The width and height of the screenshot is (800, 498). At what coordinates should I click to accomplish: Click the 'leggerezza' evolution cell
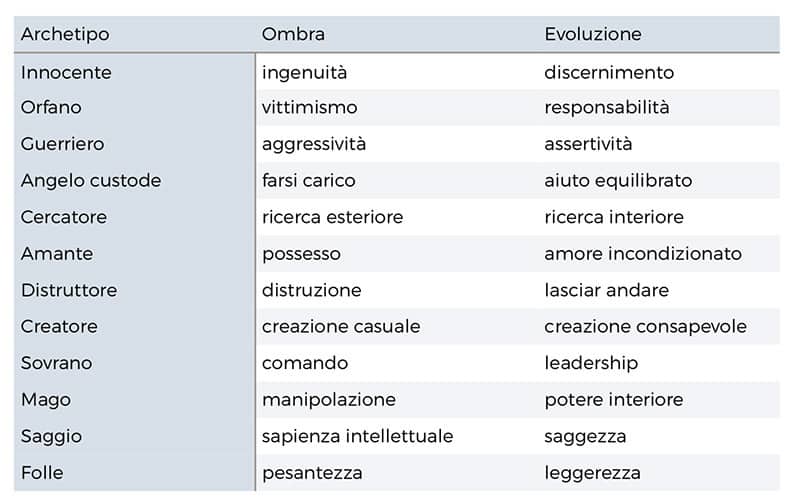(592, 473)
